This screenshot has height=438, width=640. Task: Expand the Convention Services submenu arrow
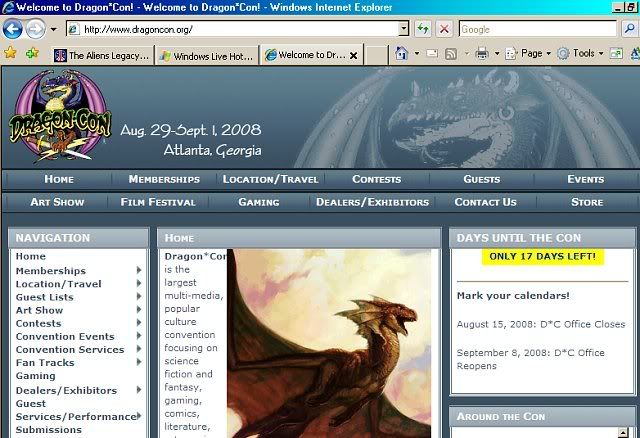(x=139, y=349)
